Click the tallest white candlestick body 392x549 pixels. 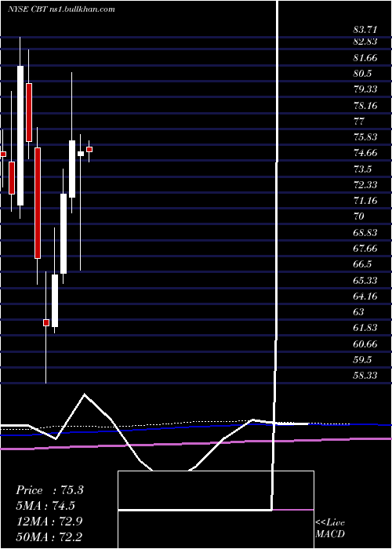(x=20, y=136)
